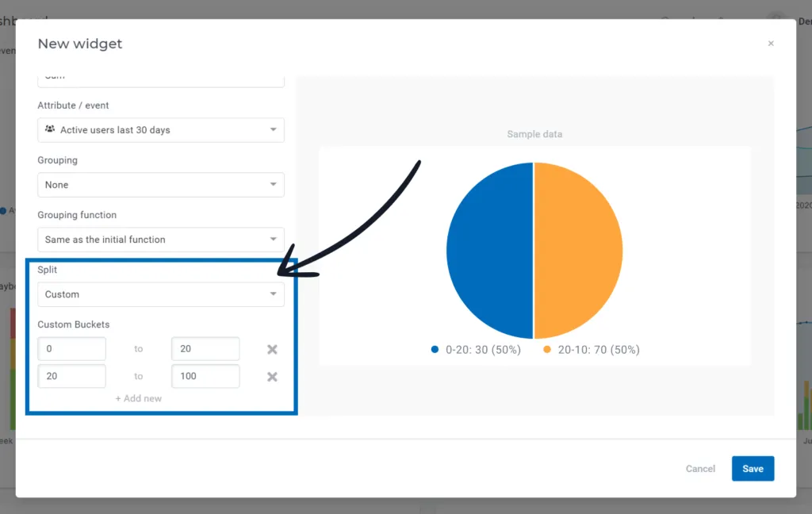Click the users icon beside Active users
This screenshot has width=812, height=514.
(50, 129)
